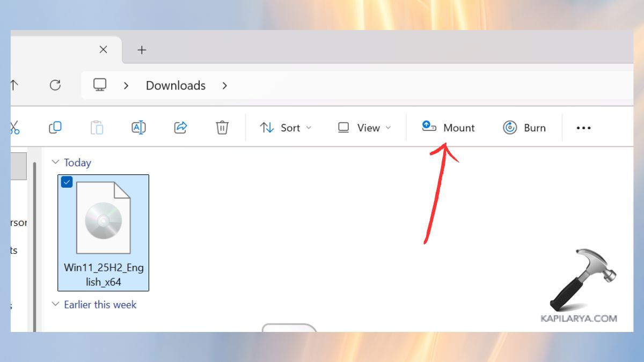
Task: Open a new Explorer tab
Action: pyautogui.click(x=142, y=49)
